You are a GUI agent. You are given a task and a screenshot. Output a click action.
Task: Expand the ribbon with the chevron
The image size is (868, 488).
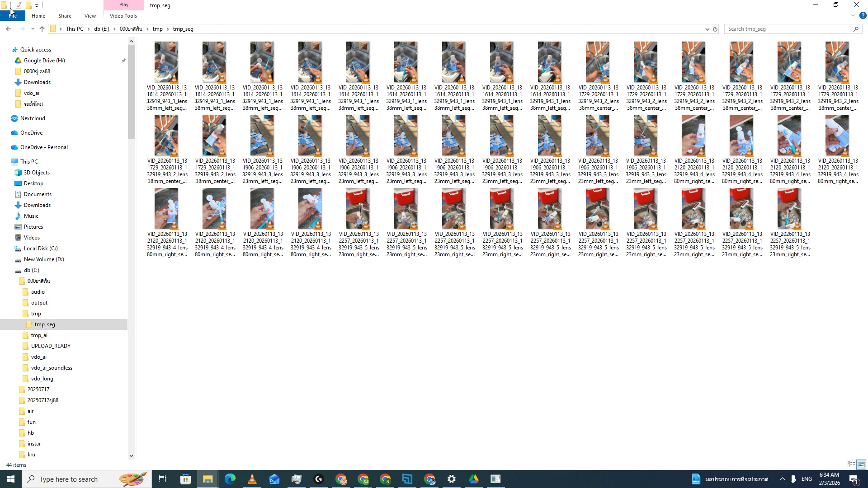(853, 16)
